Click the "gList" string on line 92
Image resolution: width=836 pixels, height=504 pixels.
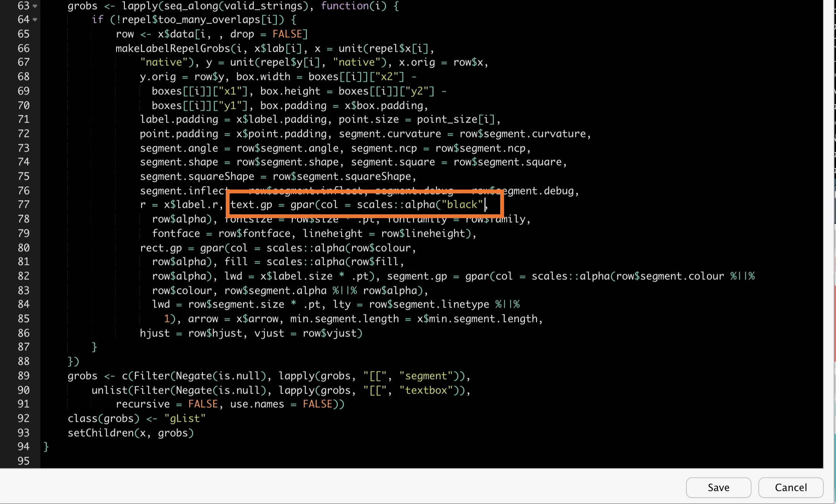pos(185,418)
